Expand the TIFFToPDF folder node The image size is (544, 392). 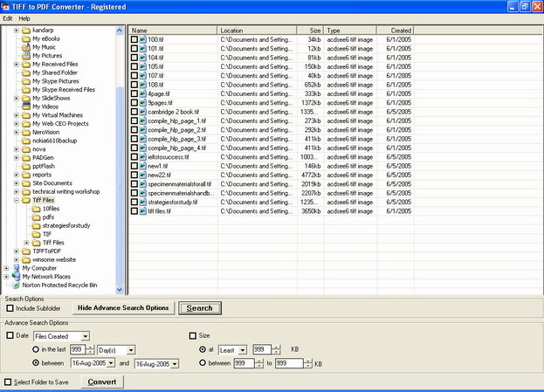tap(17, 251)
